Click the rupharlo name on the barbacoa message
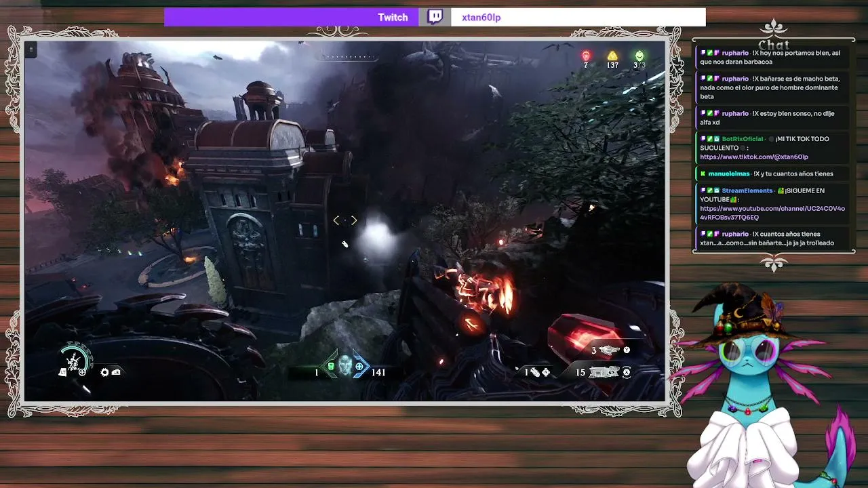This screenshot has width=868, height=488. 735,53
